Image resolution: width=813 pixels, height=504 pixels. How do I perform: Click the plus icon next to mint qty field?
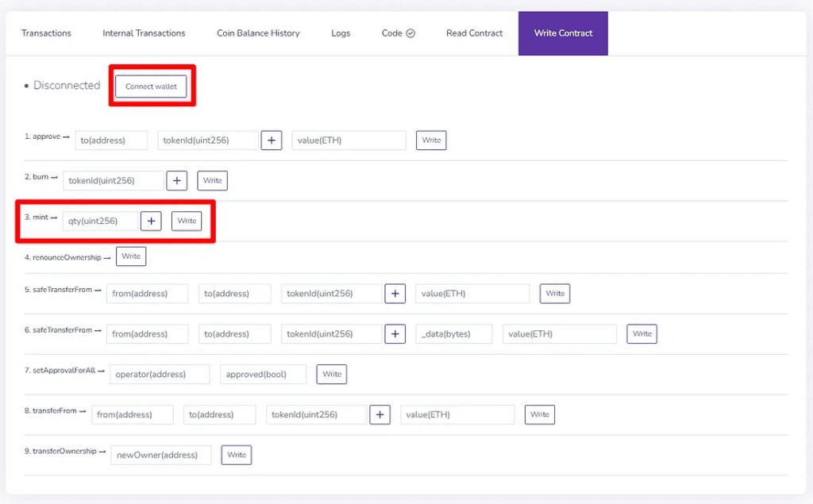[x=151, y=221]
